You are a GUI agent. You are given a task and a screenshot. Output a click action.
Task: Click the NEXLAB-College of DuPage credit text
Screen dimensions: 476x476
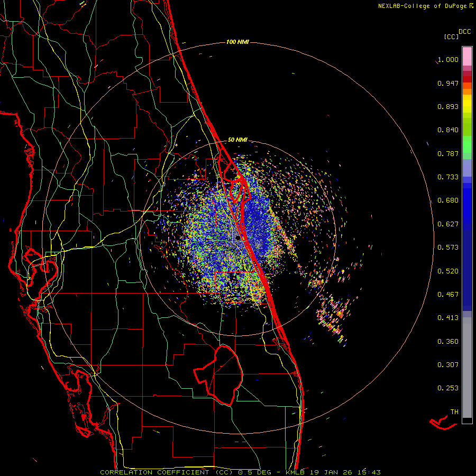pos(425,6)
